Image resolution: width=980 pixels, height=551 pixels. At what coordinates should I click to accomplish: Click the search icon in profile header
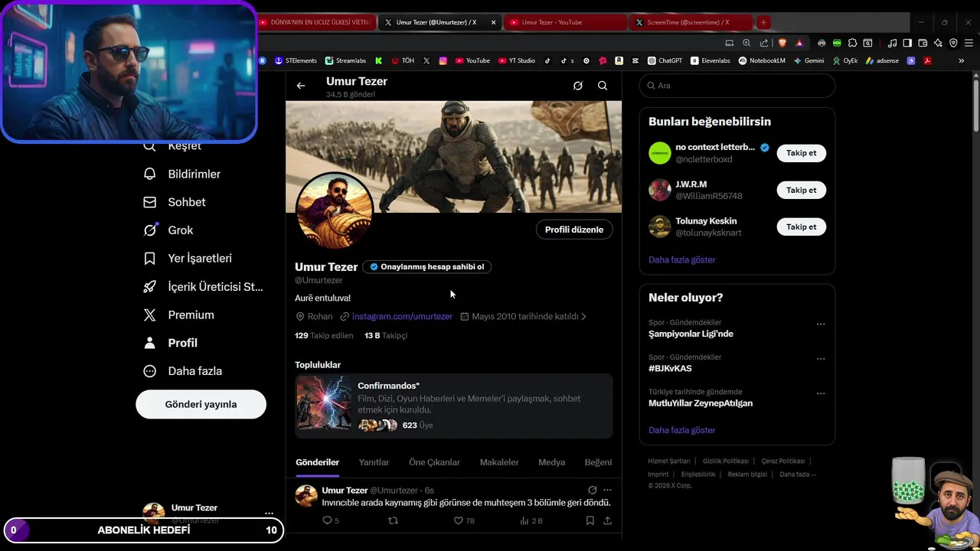(x=603, y=86)
